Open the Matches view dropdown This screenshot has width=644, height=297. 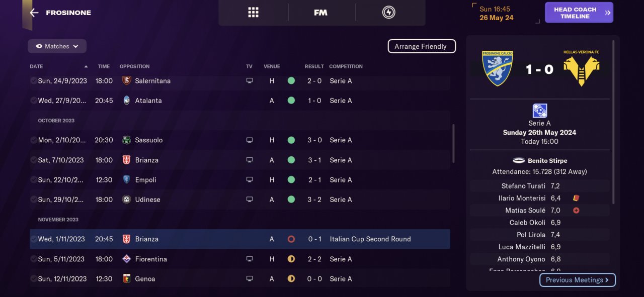57,46
